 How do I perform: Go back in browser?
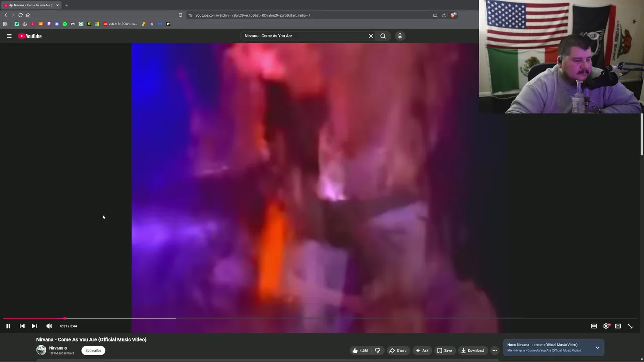pos(6,15)
